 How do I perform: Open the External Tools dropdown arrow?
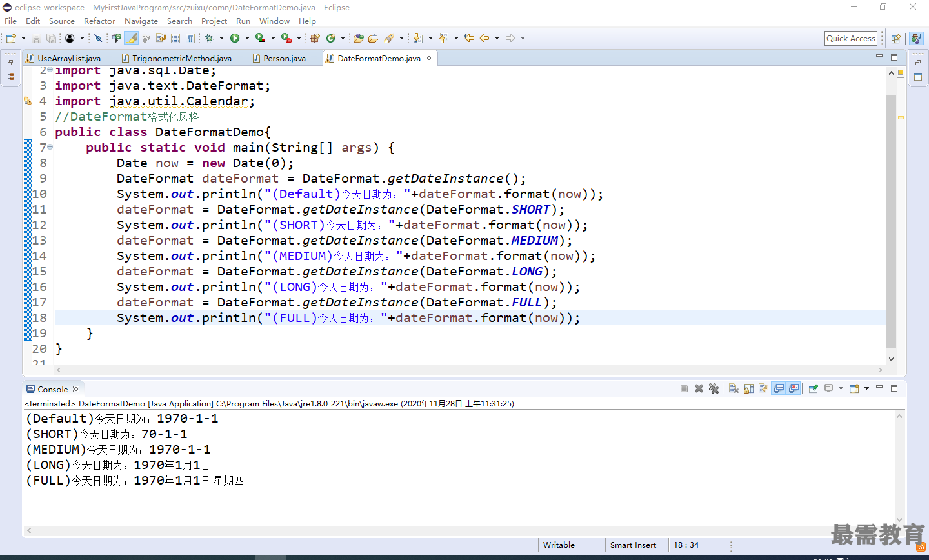(x=299, y=38)
